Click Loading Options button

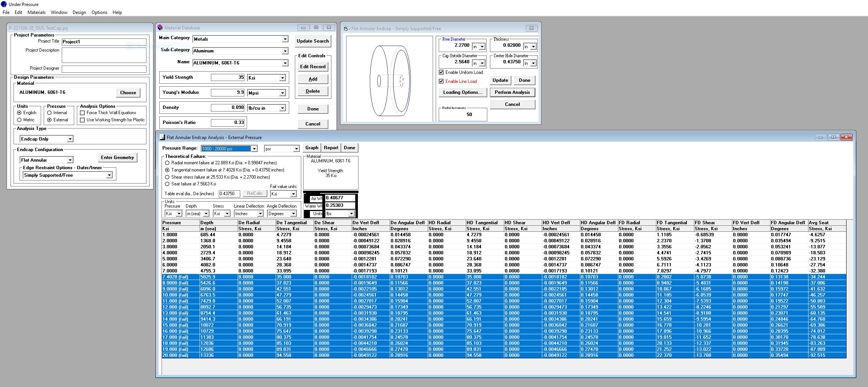[x=462, y=92]
